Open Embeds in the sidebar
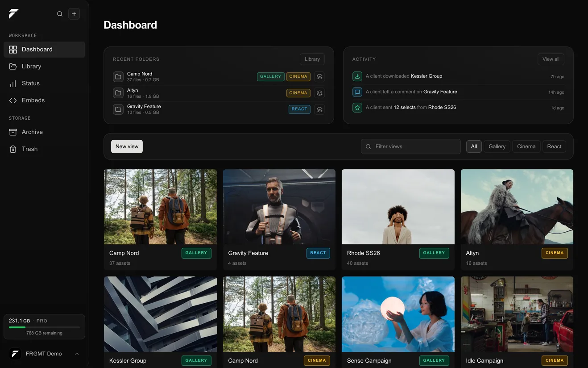This screenshot has height=368, width=588. point(44,100)
